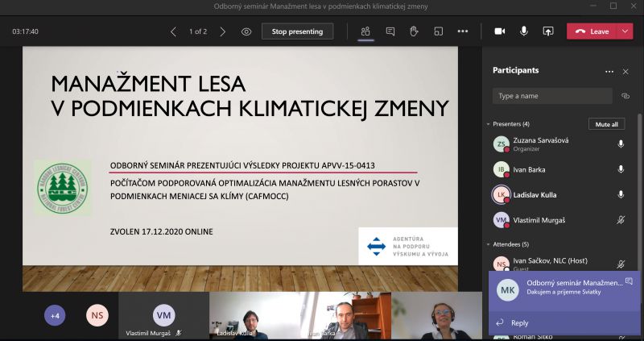Go to the next slide arrow
The image size is (644, 341).
pyautogui.click(x=223, y=31)
